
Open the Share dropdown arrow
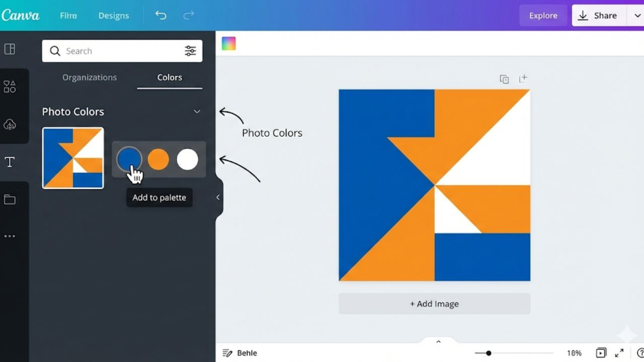pyautogui.click(x=637, y=16)
